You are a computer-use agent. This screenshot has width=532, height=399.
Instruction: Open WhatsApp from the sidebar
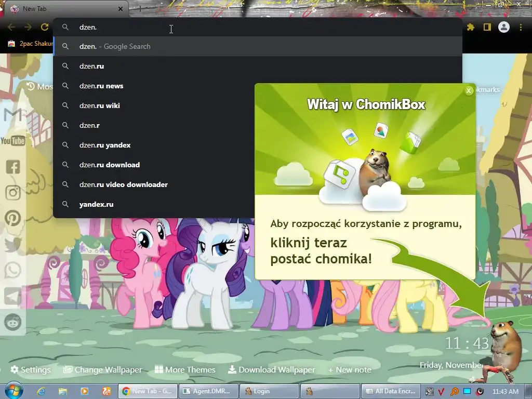(x=13, y=270)
